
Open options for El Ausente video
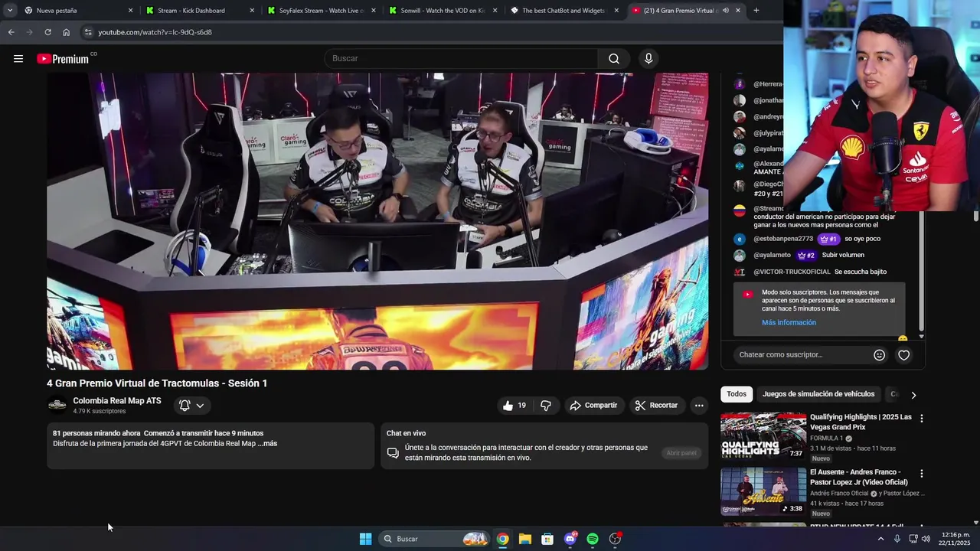coord(922,474)
